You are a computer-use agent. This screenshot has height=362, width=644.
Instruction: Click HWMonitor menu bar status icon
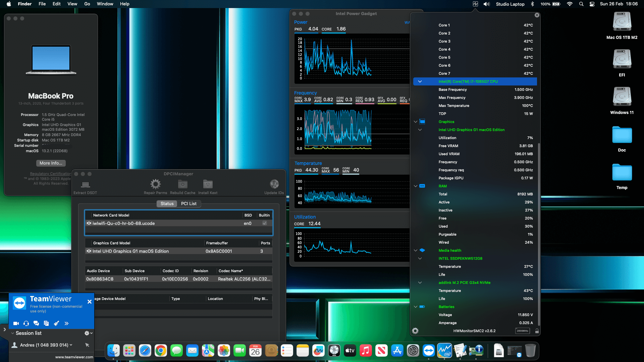point(475,4)
